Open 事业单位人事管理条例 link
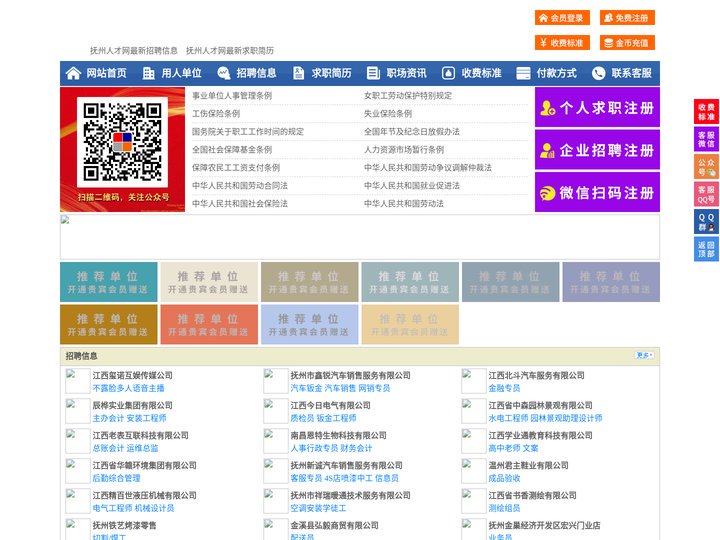Image resolution: width=720 pixels, height=540 pixels. click(232, 96)
